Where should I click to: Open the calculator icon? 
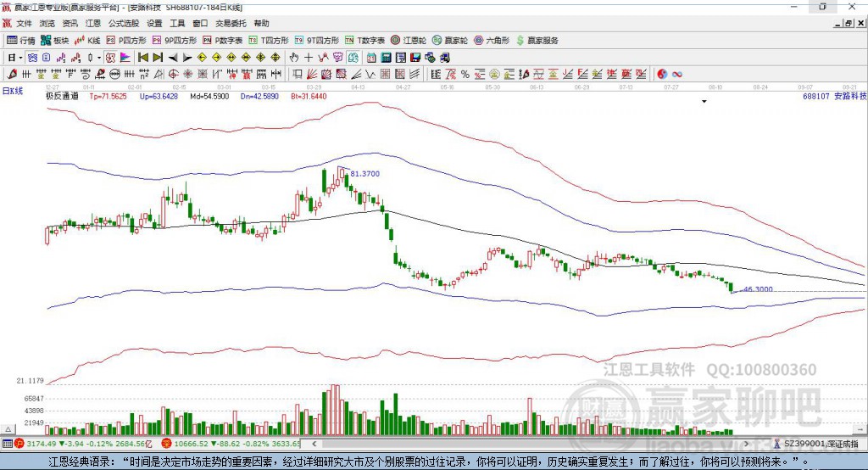click(x=386, y=58)
